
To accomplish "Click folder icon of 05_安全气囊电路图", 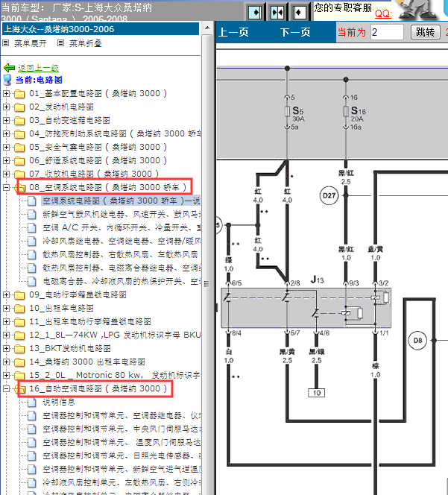I will coord(19,148).
